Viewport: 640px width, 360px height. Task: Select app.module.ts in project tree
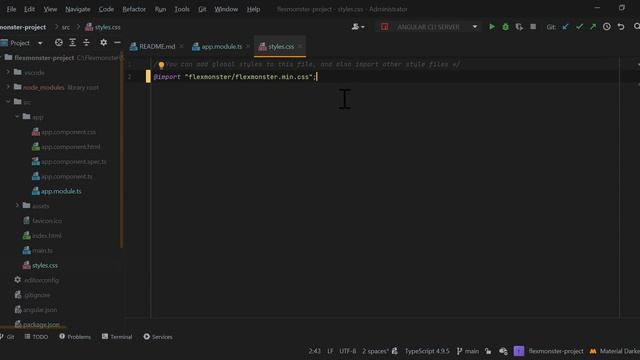(x=57, y=191)
